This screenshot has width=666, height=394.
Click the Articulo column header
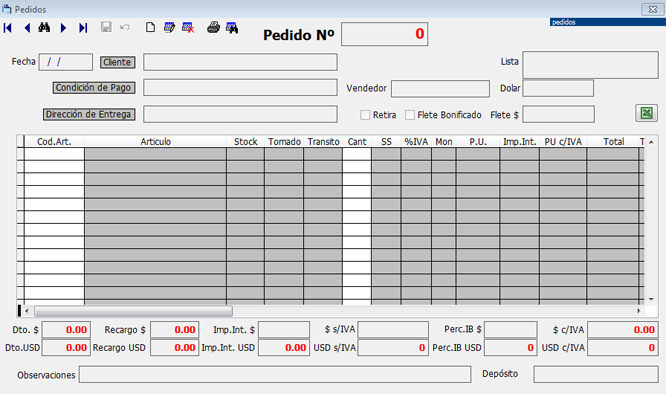pyautogui.click(x=155, y=142)
